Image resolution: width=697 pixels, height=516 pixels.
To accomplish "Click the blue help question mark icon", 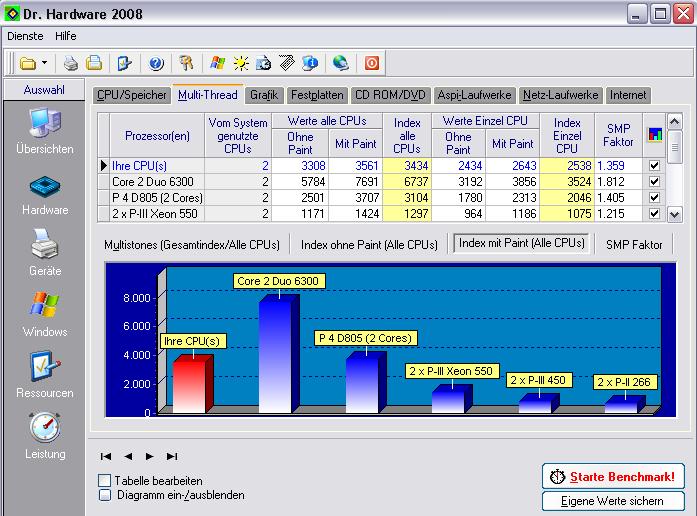I will tap(156, 63).
